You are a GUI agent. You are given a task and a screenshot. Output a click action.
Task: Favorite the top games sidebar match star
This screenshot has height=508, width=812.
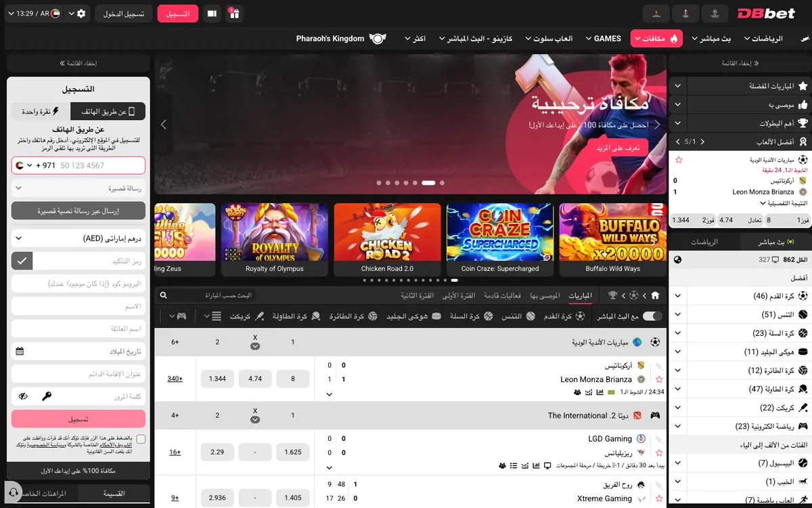coord(679,160)
